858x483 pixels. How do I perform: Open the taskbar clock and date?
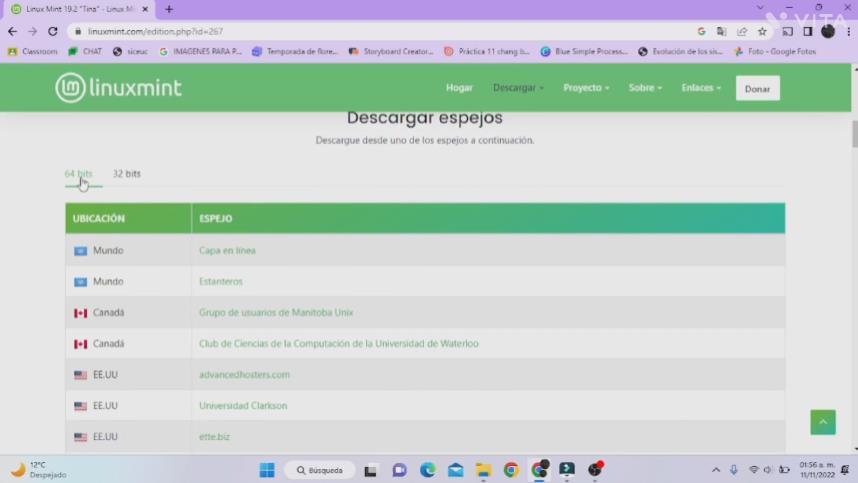pos(818,470)
